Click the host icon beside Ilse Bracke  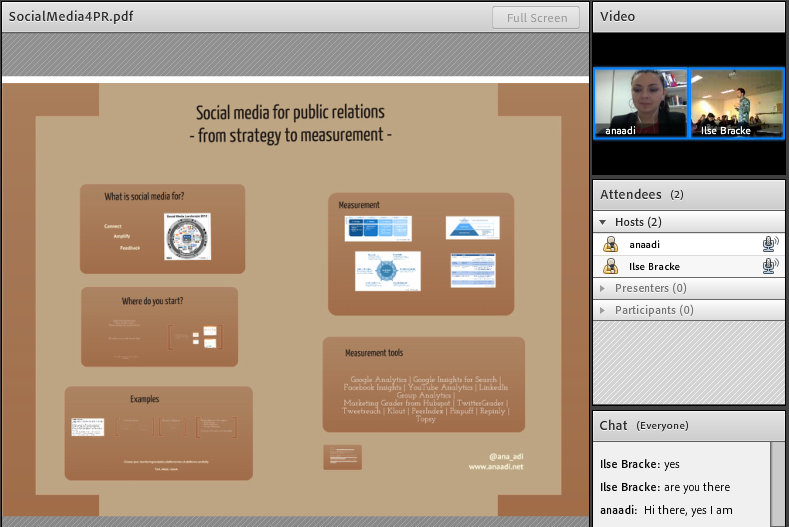610,266
